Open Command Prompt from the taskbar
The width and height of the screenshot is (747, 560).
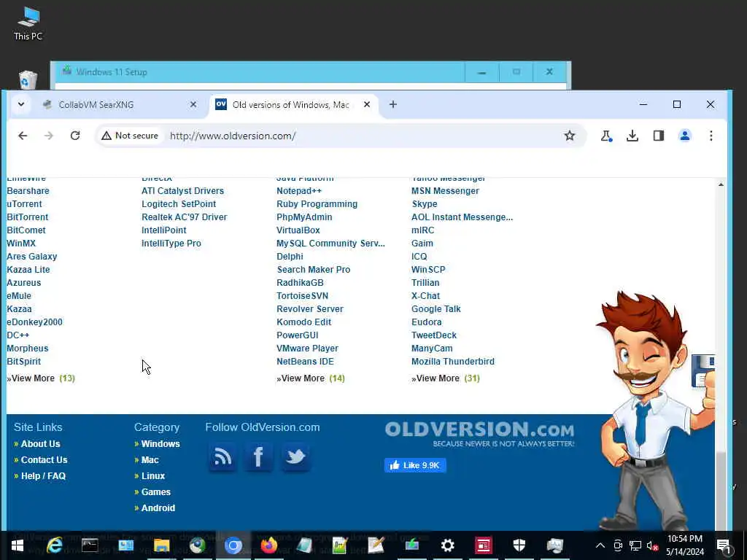tap(90, 545)
